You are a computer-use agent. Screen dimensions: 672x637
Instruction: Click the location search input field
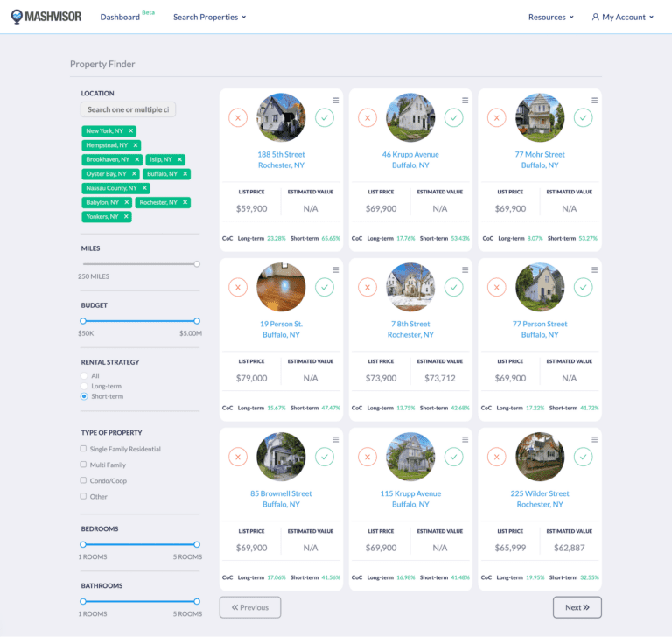coord(129,109)
